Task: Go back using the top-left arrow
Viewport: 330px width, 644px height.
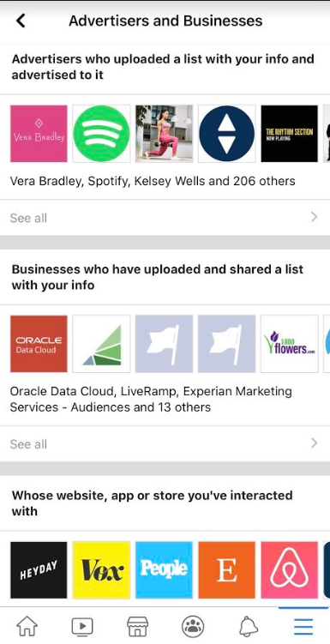Action: [x=21, y=21]
